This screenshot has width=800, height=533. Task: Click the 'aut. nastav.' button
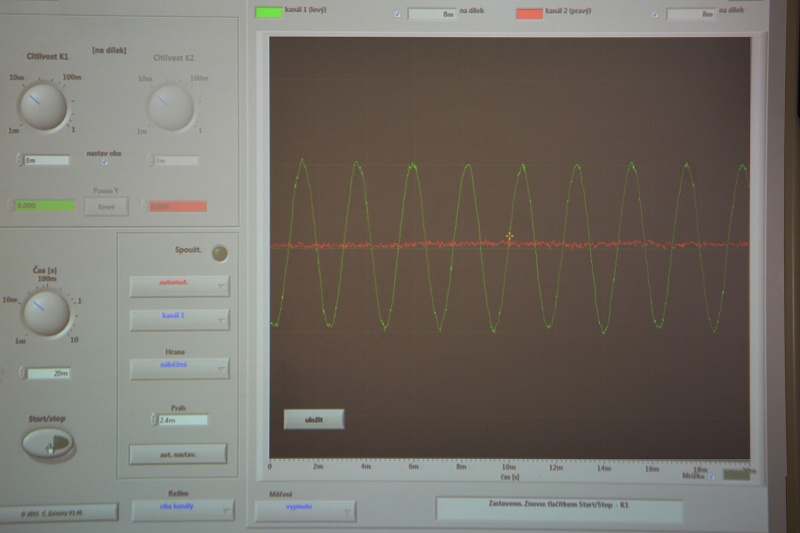178,454
